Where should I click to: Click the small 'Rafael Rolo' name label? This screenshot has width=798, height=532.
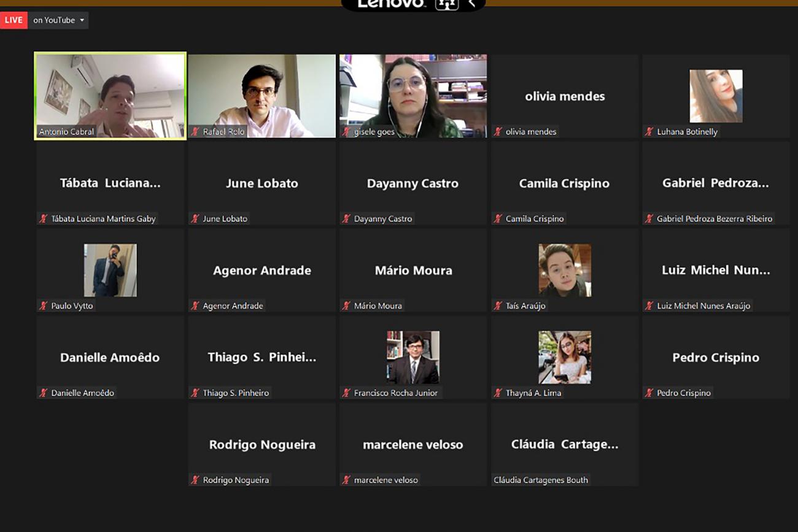point(224,131)
